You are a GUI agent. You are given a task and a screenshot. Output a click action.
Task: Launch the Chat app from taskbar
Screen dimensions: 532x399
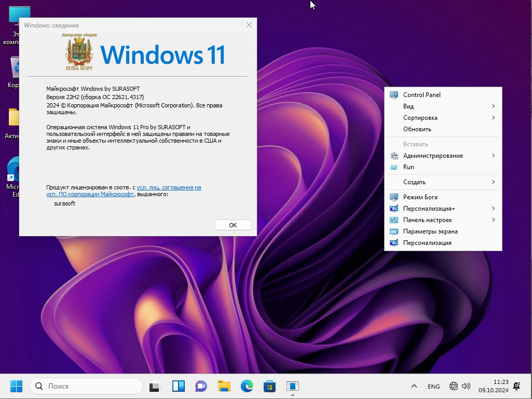pyautogui.click(x=201, y=386)
